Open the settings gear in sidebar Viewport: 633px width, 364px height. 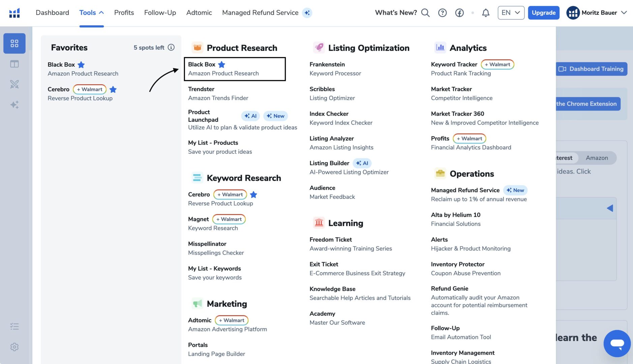[x=14, y=347]
